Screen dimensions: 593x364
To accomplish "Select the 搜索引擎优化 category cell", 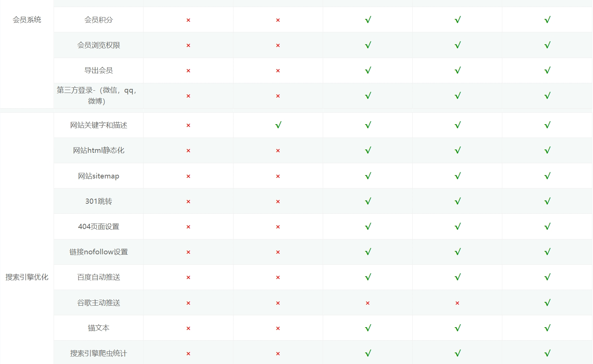I will 27,277.
